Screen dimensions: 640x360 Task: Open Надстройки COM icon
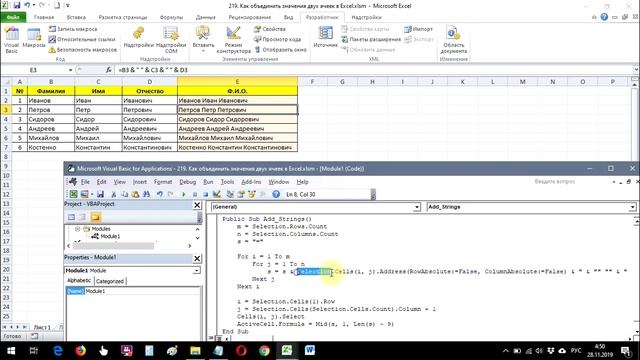point(171,40)
